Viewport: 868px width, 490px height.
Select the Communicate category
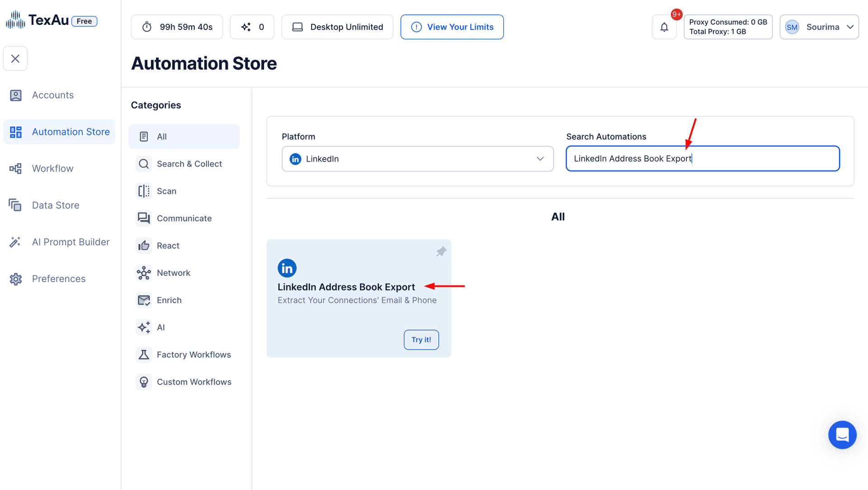pyautogui.click(x=184, y=218)
